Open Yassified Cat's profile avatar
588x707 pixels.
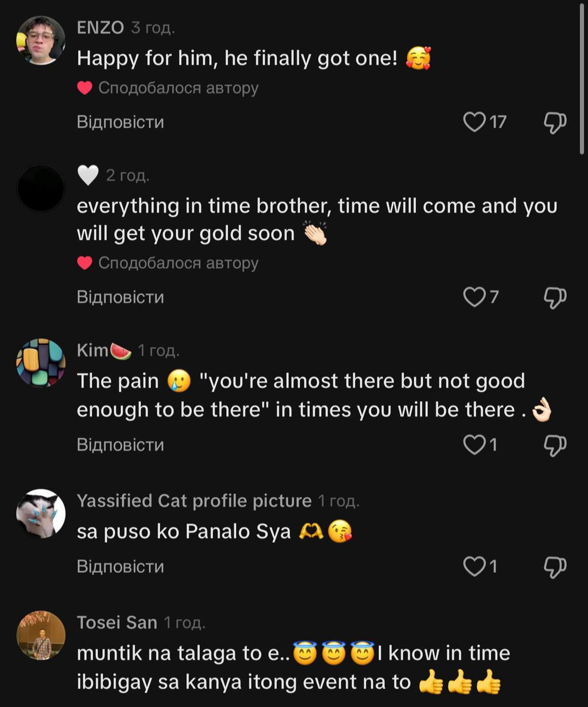click(x=41, y=513)
